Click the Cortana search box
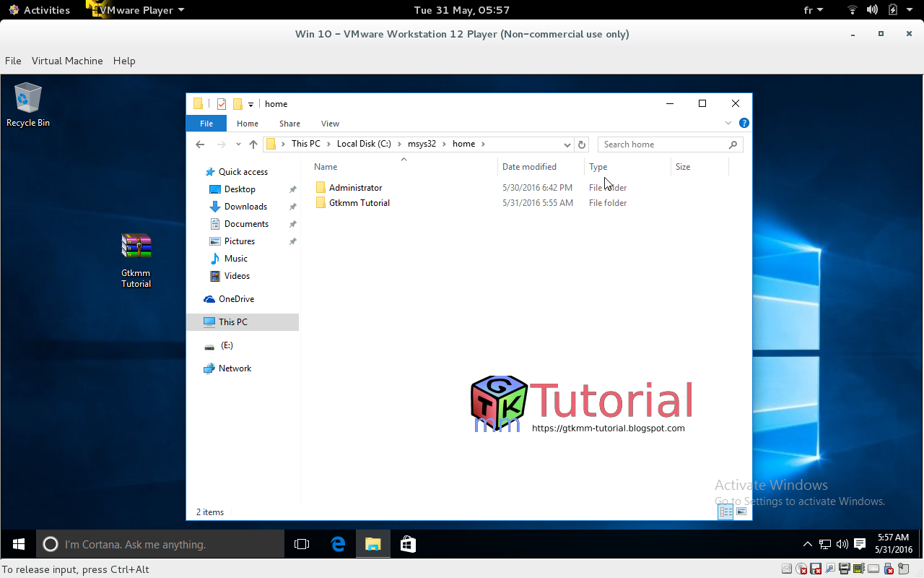Viewport: 924px width, 578px height. pos(160,544)
